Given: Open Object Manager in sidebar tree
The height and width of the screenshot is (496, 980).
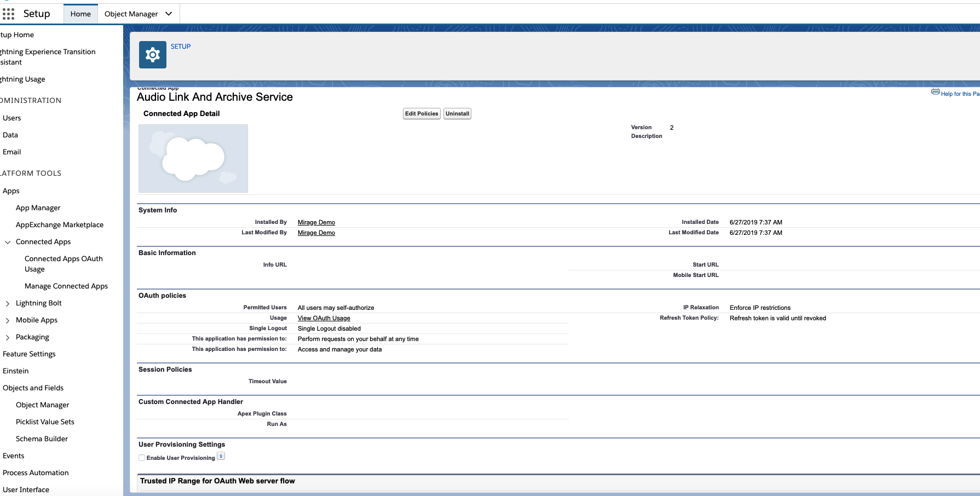Looking at the screenshot, I should [43, 405].
